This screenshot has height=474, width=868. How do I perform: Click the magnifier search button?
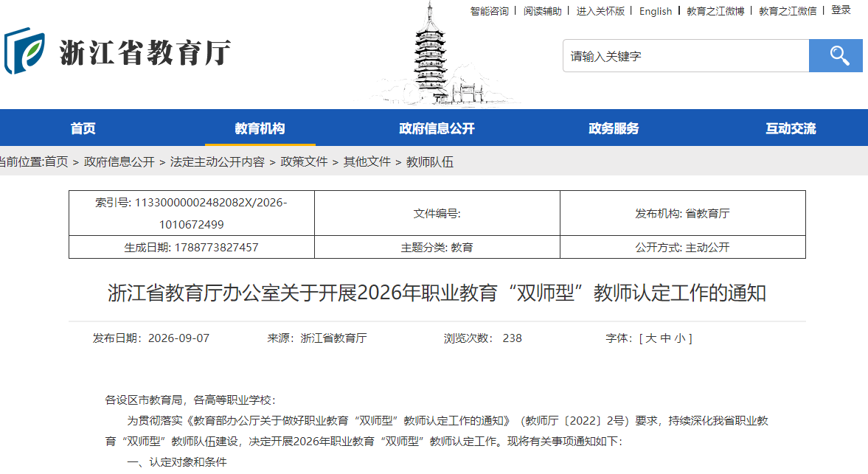(836, 56)
